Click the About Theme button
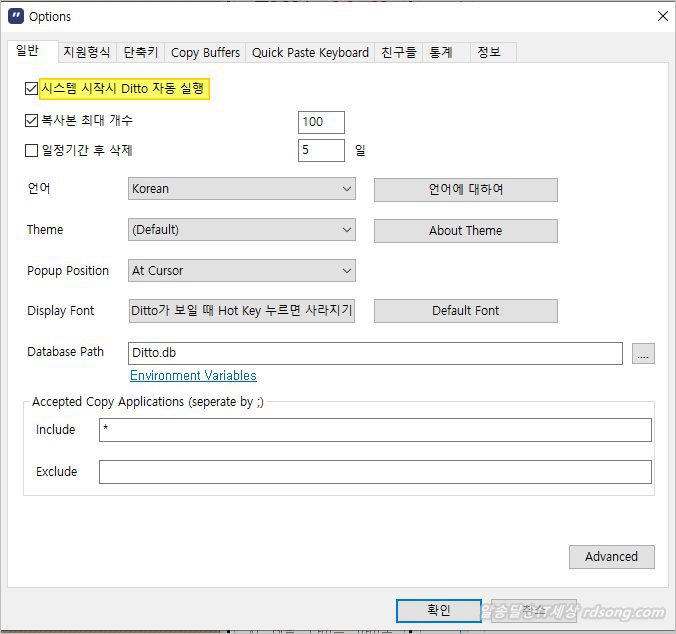This screenshot has height=634, width=676. pos(465,230)
